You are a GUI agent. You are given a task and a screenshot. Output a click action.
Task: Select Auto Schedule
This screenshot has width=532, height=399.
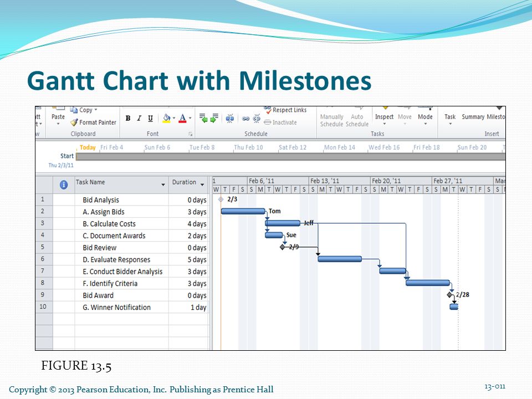pyautogui.click(x=357, y=120)
